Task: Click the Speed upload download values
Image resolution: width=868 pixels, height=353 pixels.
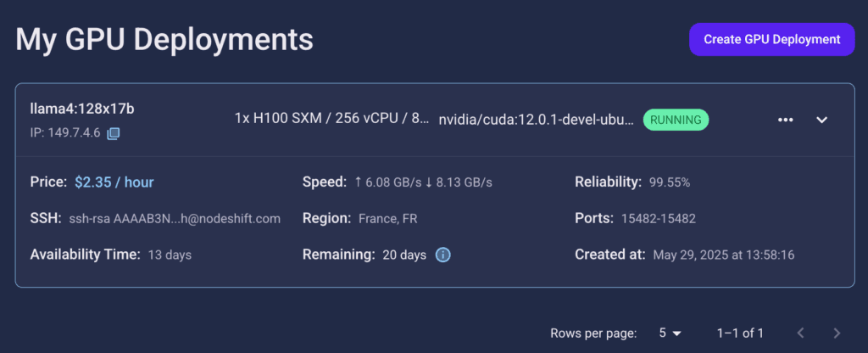Action: point(424,182)
